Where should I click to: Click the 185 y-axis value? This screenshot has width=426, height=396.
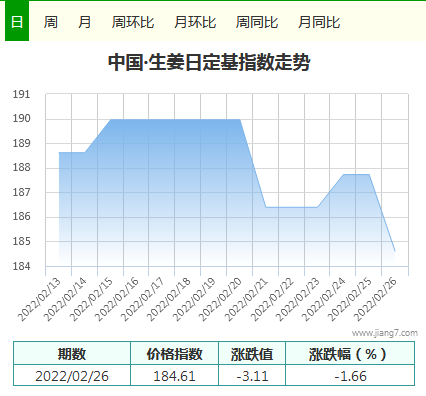pos(21,241)
